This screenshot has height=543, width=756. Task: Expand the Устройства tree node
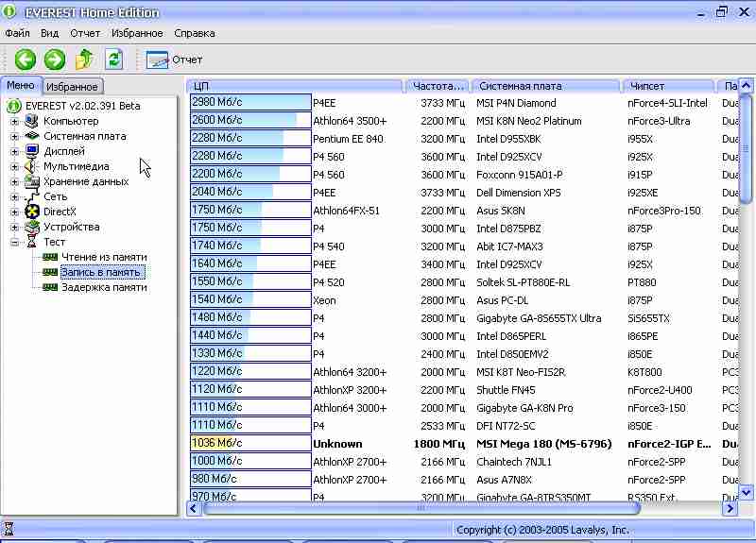pyautogui.click(x=14, y=227)
